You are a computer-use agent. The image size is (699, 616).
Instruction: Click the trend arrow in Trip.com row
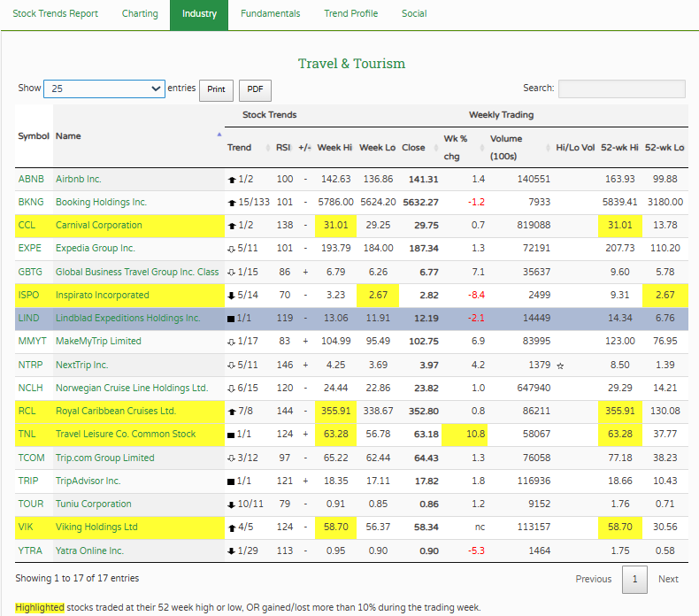point(231,458)
